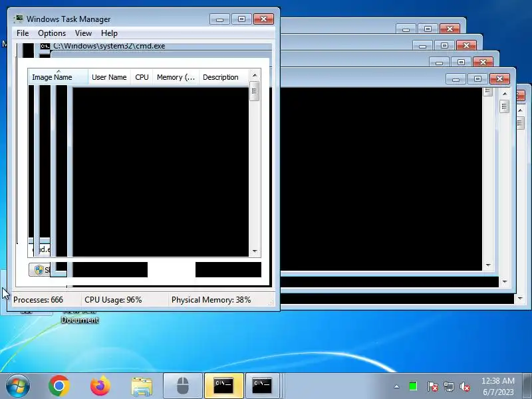This screenshot has width=532, height=399.
Task: Sort processes by User Name column
Action: (x=109, y=77)
